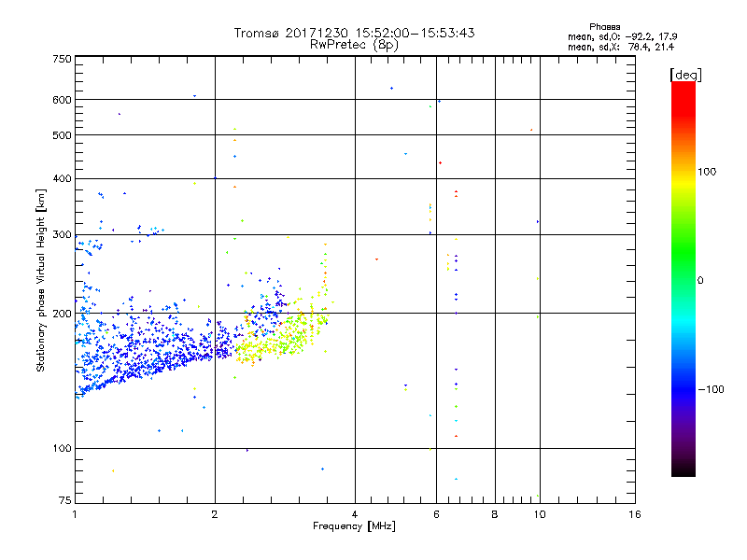Click the y-axis tick label '750'
The image size is (747, 560).
(x=63, y=59)
